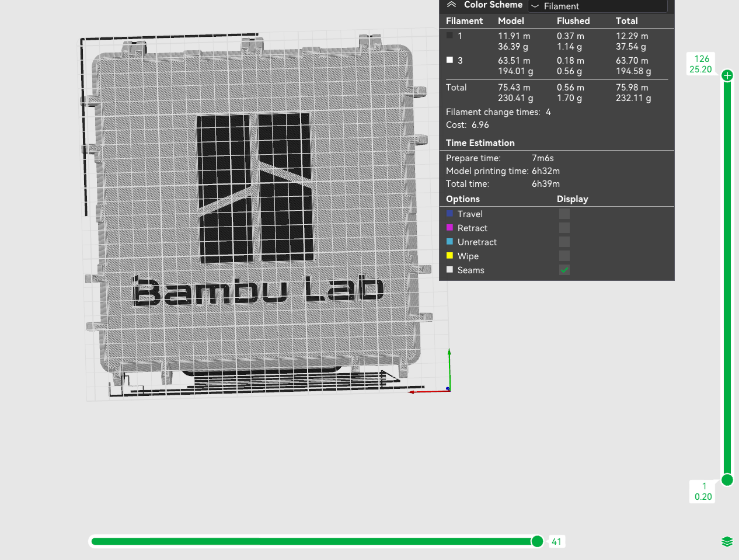The height and width of the screenshot is (560, 739).
Task: Click Model printing time 6h32m row
Action: click(503, 171)
